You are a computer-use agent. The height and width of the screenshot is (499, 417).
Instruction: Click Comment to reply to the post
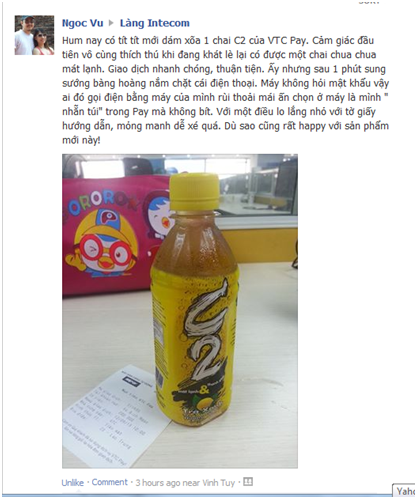coord(109,482)
